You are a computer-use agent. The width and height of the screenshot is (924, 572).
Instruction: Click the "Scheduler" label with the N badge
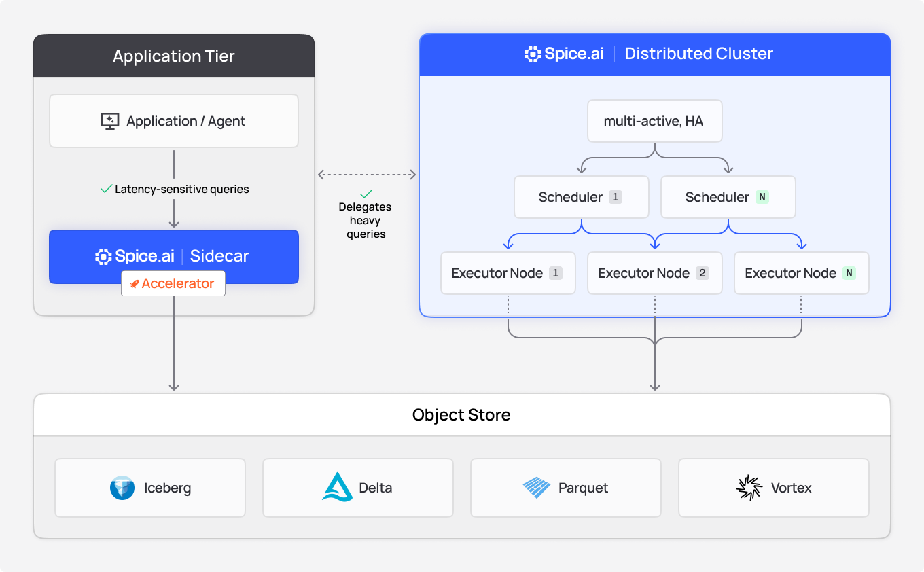pyautogui.click(x=717, y=197)
